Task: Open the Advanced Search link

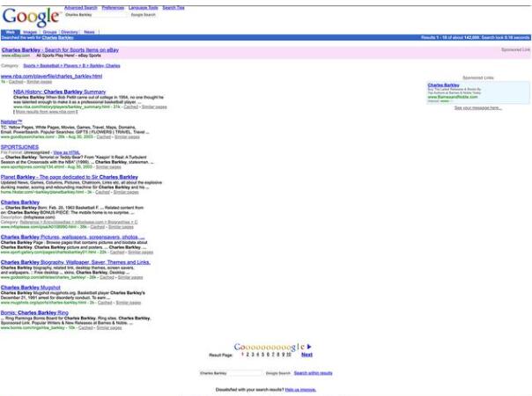Action: [x=80, y=7]
